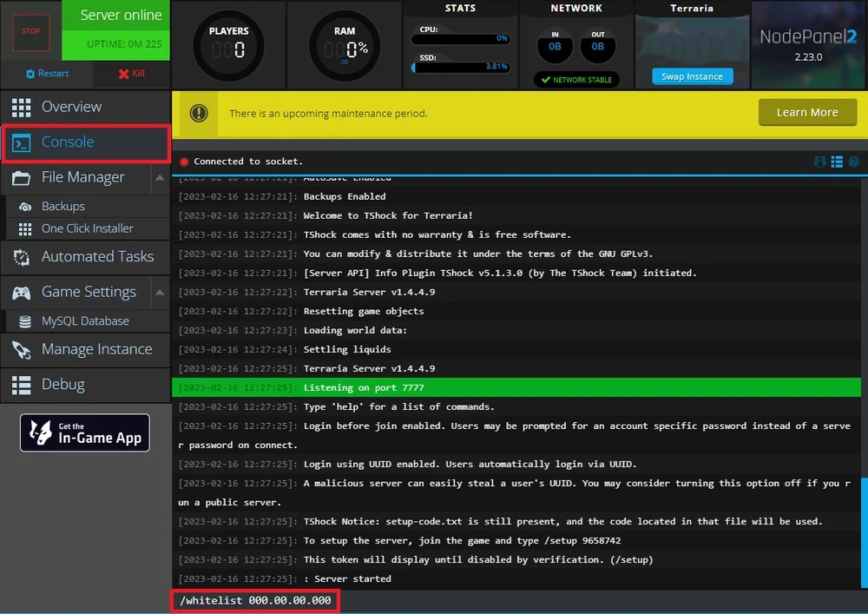Click the 'Server started' log line

[x=516, y=578]
